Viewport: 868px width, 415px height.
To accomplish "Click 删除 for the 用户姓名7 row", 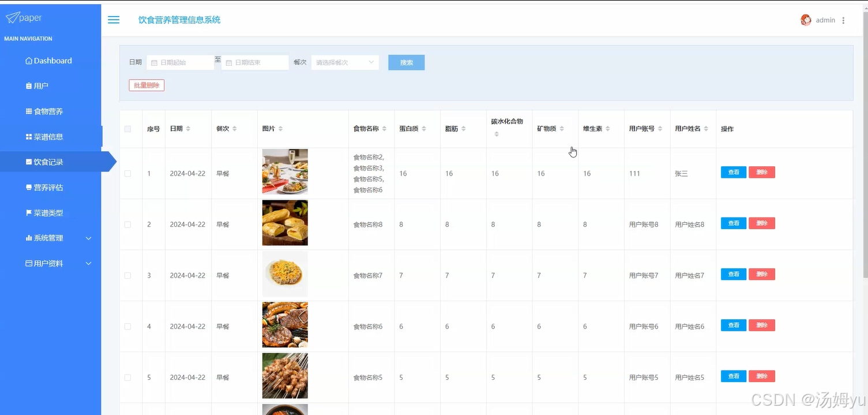I will [x=762, y=274].
